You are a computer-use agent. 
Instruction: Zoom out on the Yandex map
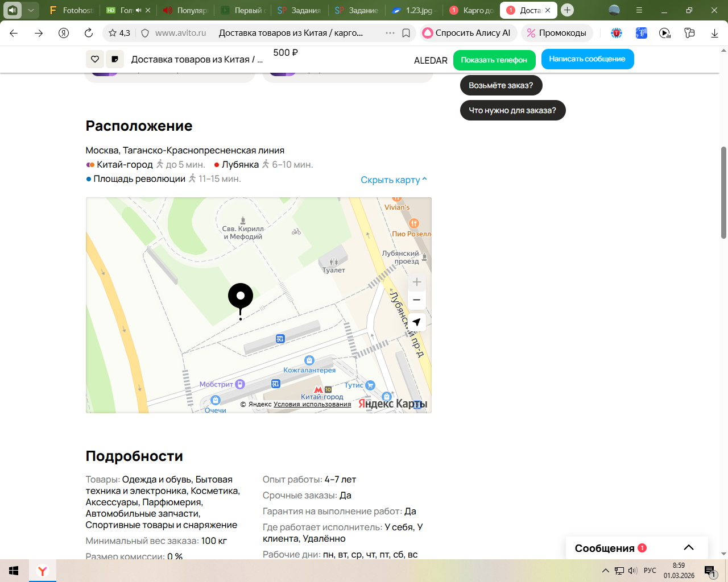point(417,300)
